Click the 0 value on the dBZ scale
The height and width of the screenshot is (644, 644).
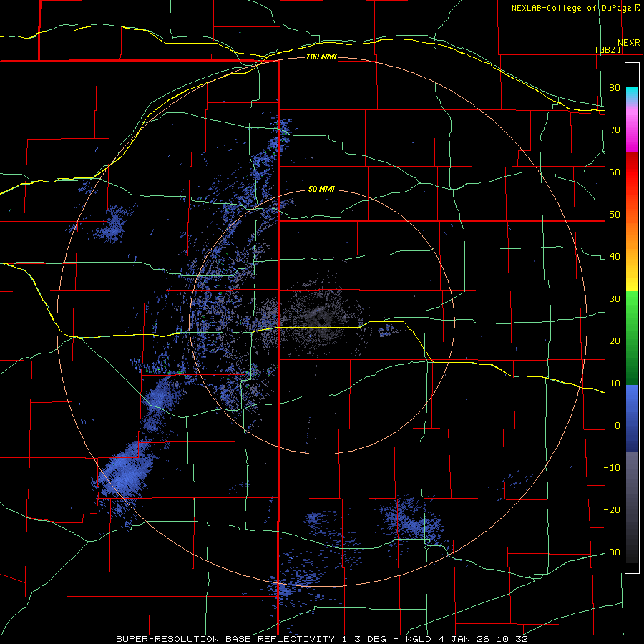tap(618, 426)
